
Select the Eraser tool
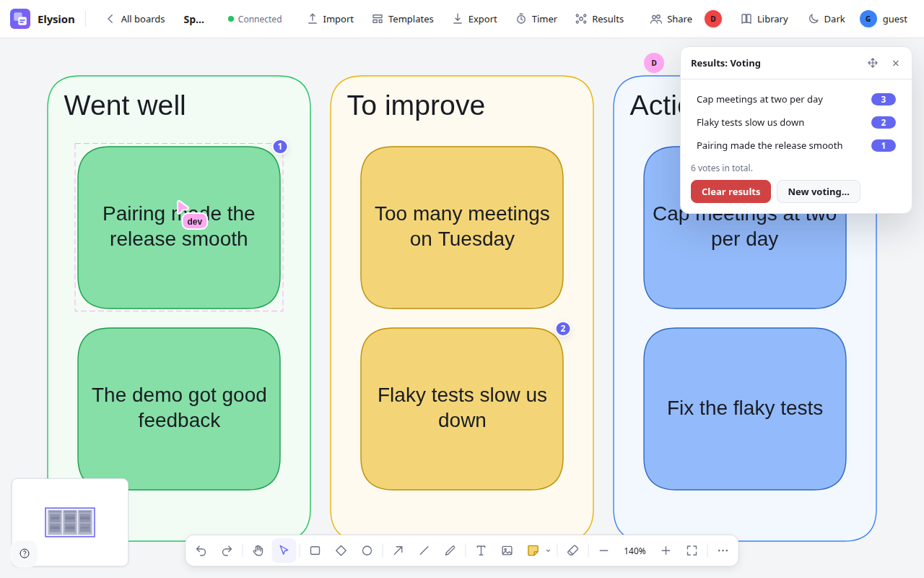pos(572,551)
